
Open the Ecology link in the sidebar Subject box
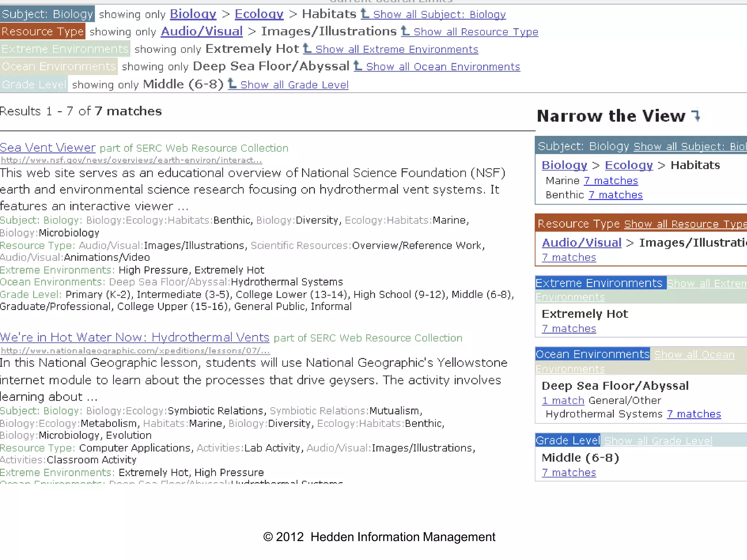629,165
